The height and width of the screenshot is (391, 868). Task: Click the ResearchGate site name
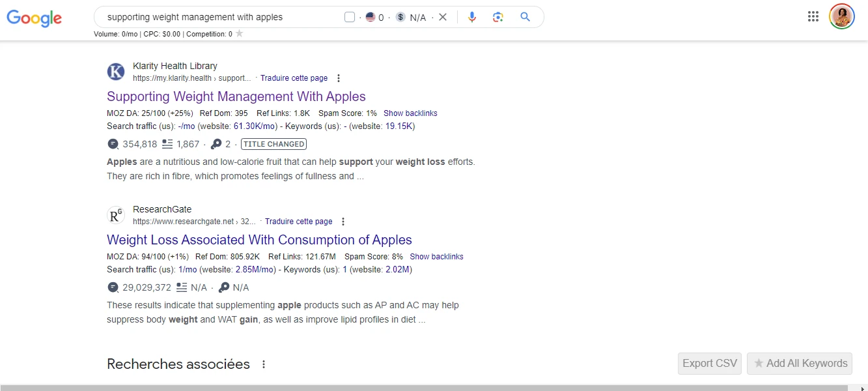tap(162, 209)
